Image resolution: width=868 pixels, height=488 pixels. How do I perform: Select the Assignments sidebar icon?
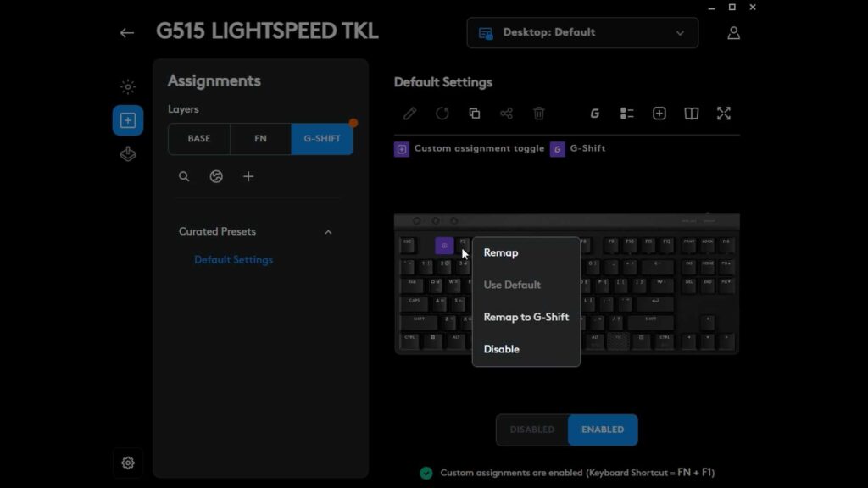tap(128, 120)
